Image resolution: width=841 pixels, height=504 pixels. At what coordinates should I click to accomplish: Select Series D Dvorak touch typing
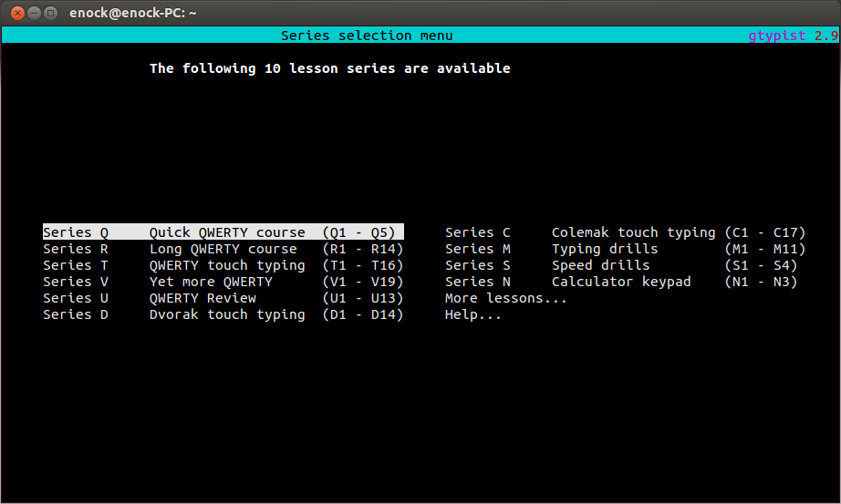223,314
